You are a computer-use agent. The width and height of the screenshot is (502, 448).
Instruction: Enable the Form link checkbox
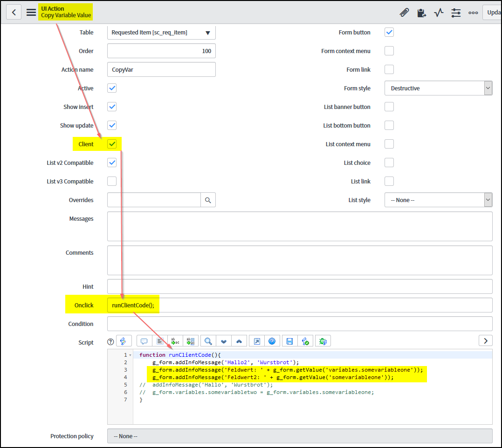pyautogui.click(x=389, y=69)
